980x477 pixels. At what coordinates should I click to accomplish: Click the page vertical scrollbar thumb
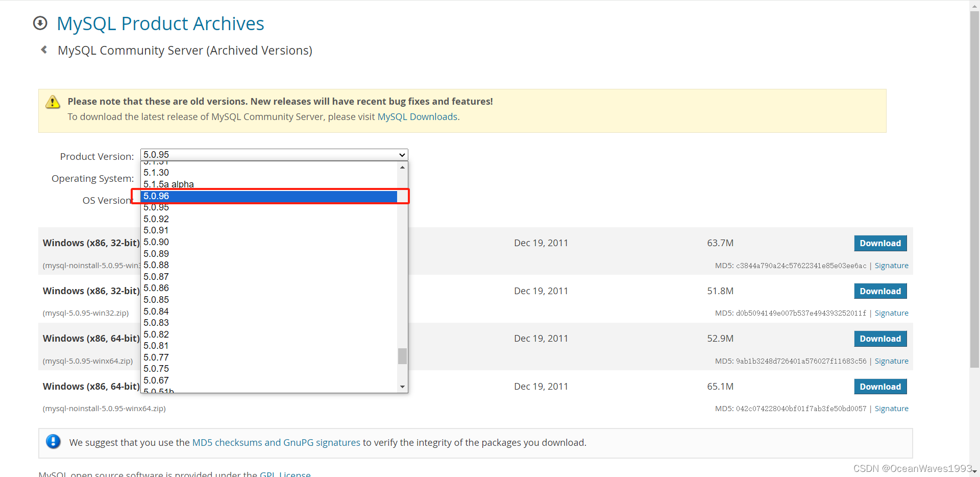pos(974,189)
